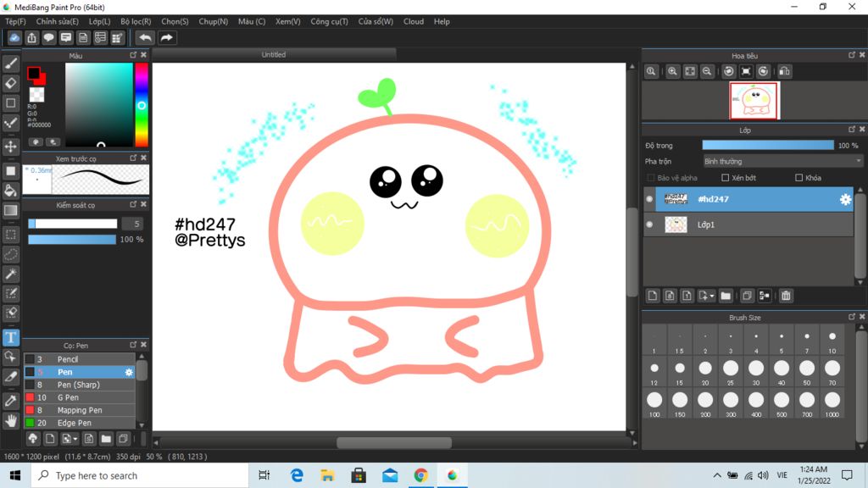Duplicate the selected layer
This screenshot has height=488, width=868.
tap(747, 296)
